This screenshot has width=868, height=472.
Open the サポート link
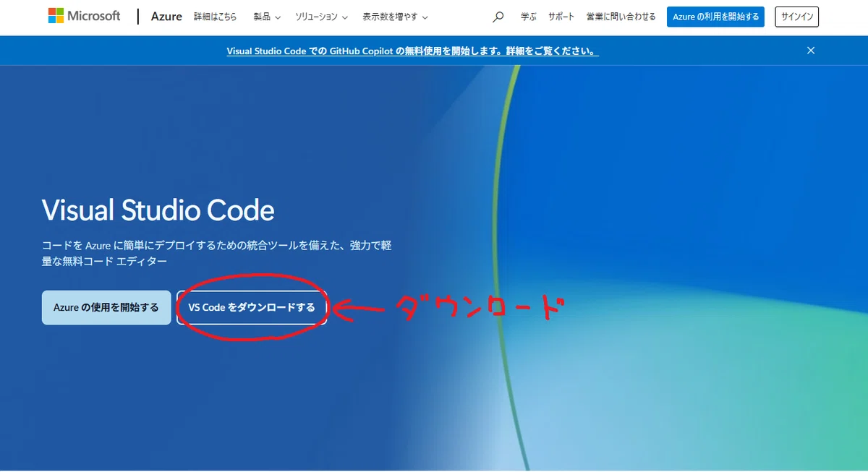click(x=561, y=17)
